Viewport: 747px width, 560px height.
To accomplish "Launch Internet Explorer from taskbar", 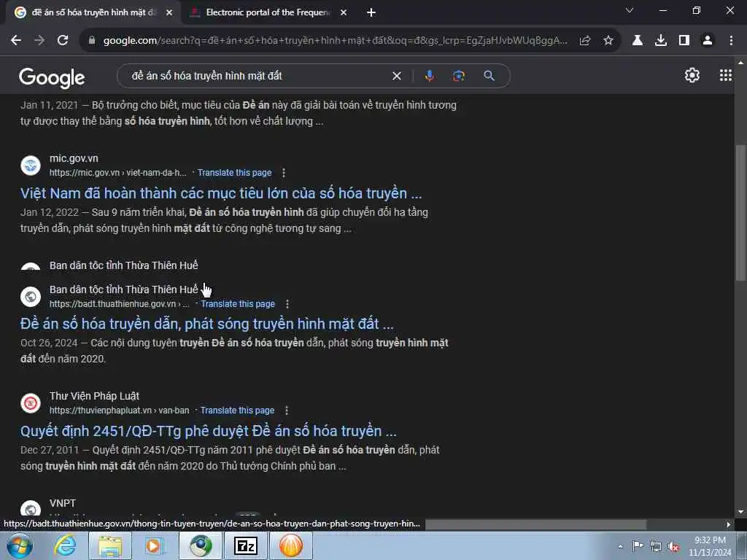I will 65,545.
